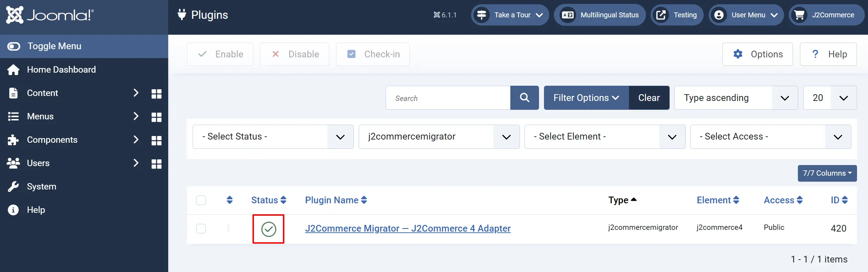This screenshot has height=272, width=868.
Task: Sort by Element column
Action: [x=718, y=200]
